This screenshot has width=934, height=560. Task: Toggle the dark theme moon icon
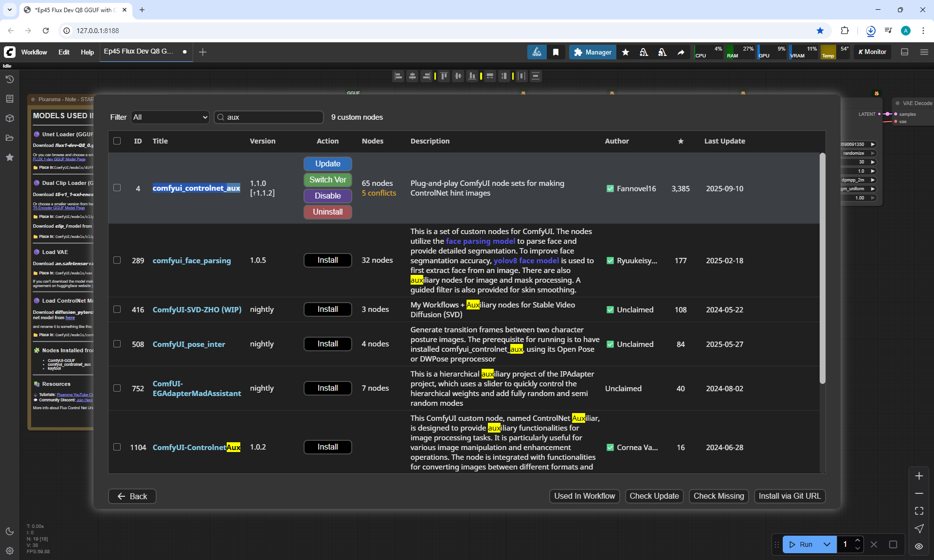(x=10, y=531)
